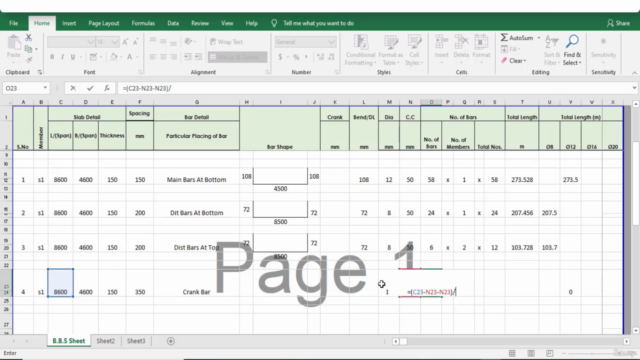Toggle Italic formatting button
640x360 pixels.
tap(62, 57)
